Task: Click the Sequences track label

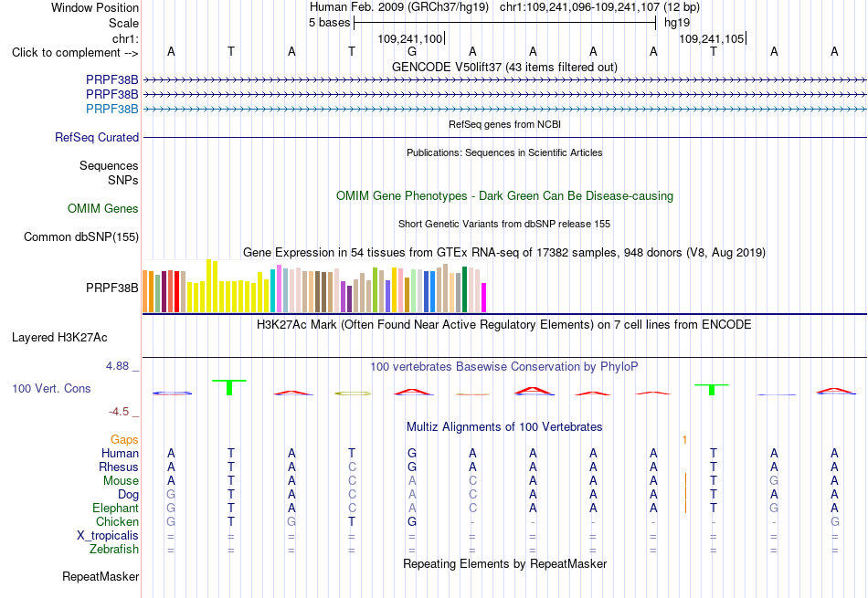Action: [x=109, y=165]
